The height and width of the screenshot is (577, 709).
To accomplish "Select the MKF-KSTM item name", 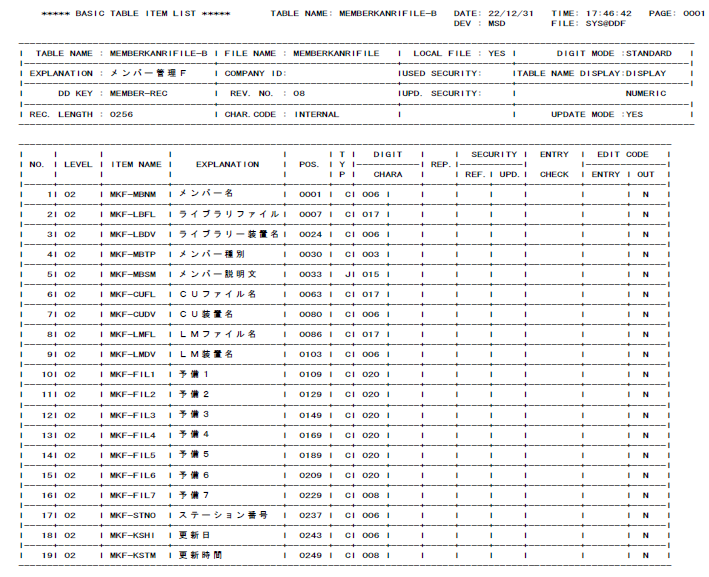I will (x=133, y=555).
